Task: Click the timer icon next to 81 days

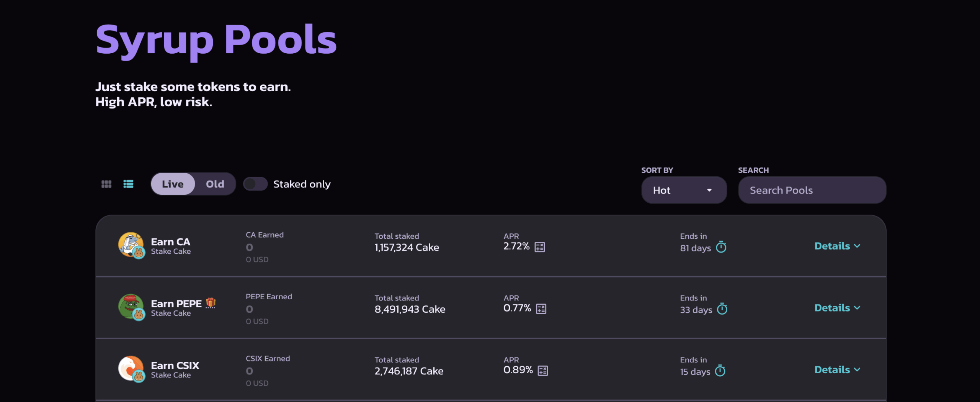Action: pyautogui.click(x=722, y=247)
